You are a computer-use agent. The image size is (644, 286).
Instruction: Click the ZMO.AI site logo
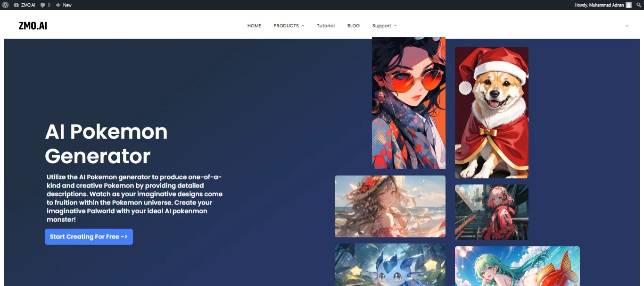point(33,25)
